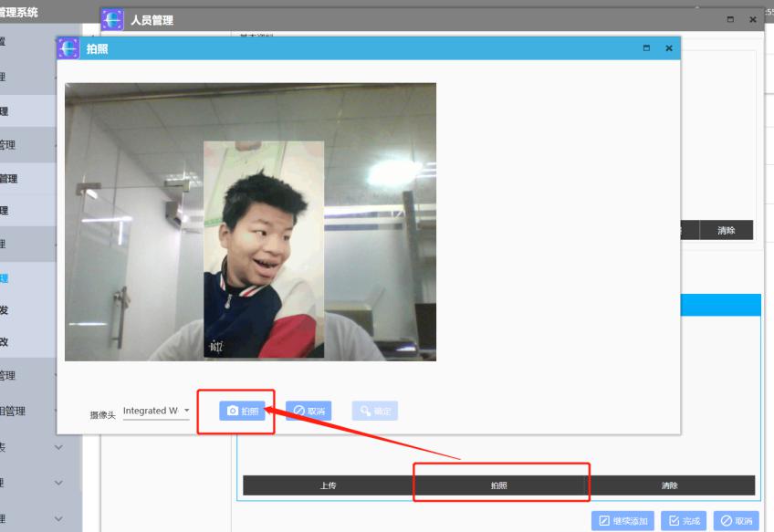The height and width of the screenshot is (532, 774).
Task: Click the 拍照 dialog logo icon
Action: [x=69, y=48]
